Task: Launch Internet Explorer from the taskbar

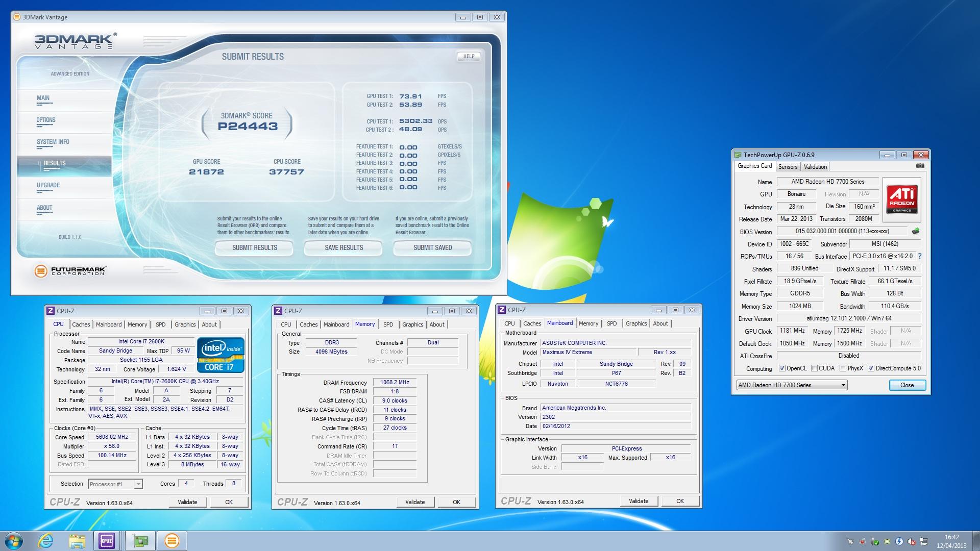Action: (46, 541)
